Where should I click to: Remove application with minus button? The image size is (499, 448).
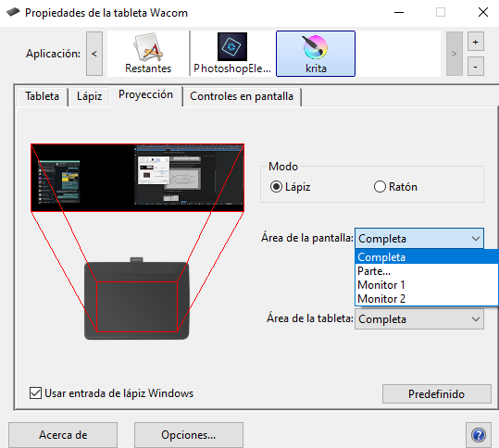(x=476, y=67)
